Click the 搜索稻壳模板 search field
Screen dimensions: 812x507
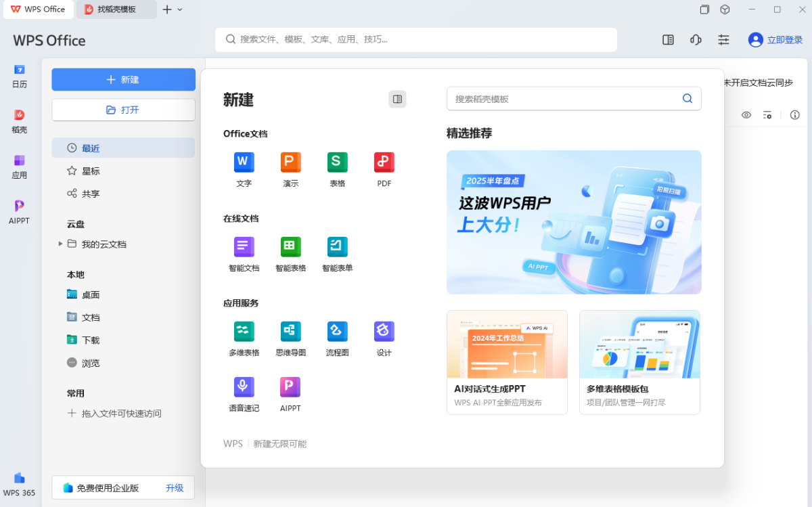(x=565, y=99)
